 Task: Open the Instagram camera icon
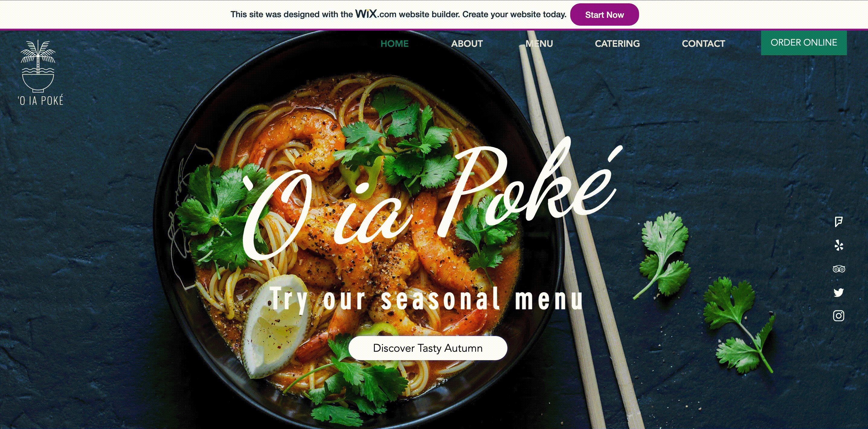point(839,316)
